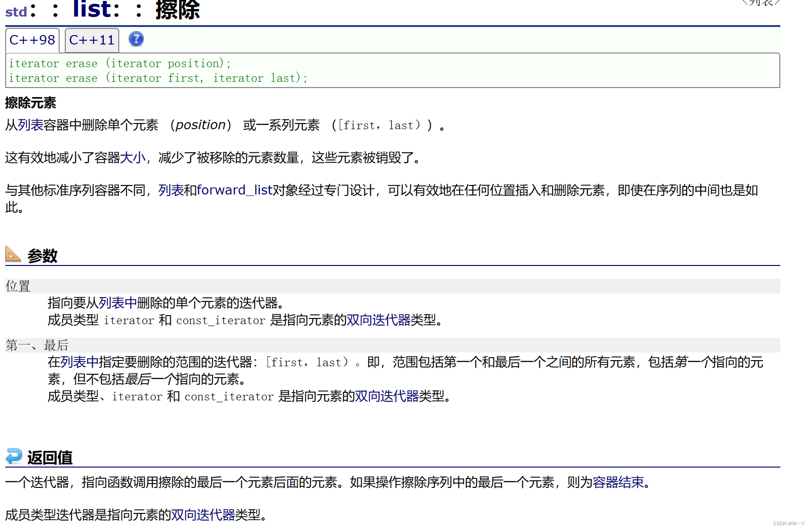812x530 pixels.
Task: Switch to the C++98 tab
Action: tap(32, 40)
